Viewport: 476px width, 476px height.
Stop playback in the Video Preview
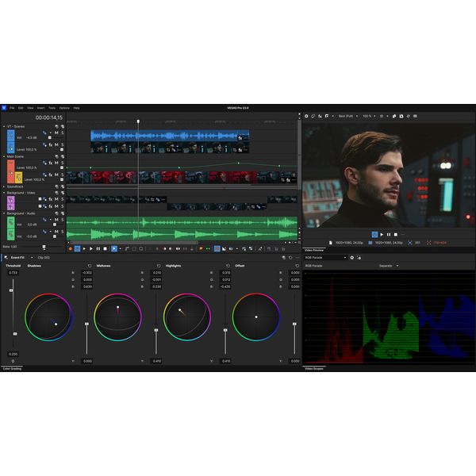396,235
